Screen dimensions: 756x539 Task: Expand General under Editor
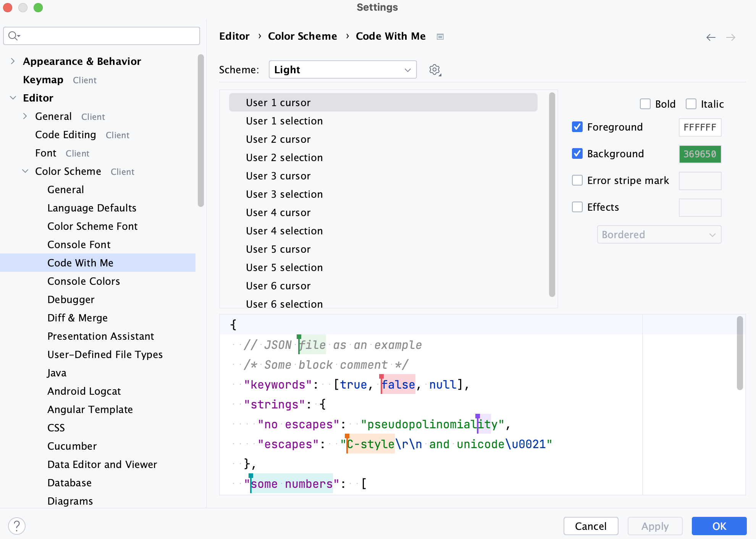click(x=25, y=116)
